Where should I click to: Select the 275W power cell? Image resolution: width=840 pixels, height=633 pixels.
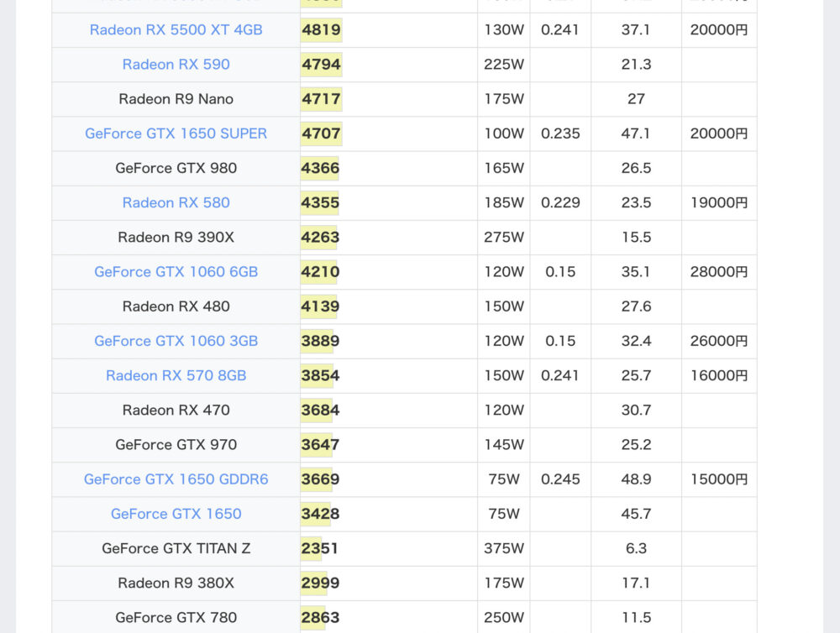click(503, 238)
